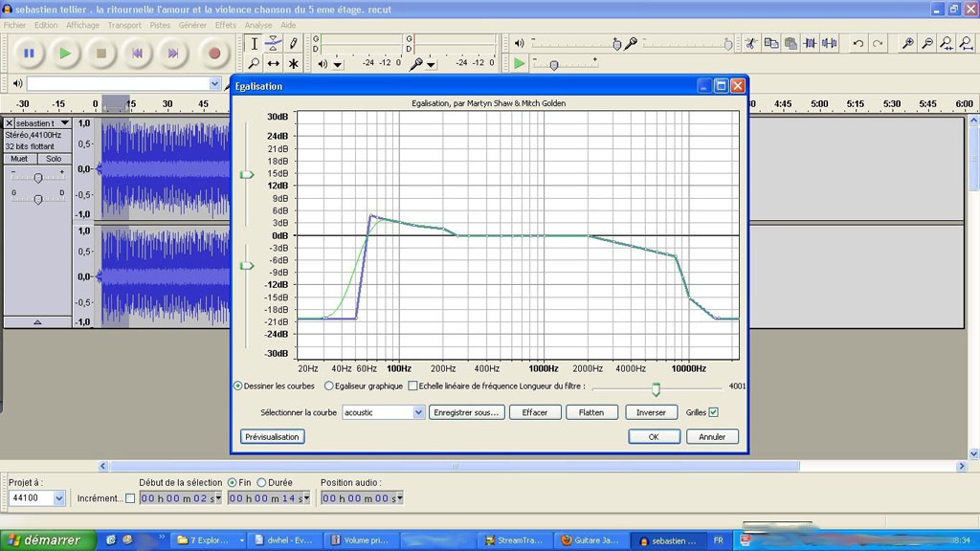The height and width of the screenshot is (551, 980).
Task: Open the Projet à rate dropdown
Action: point(58,497)
